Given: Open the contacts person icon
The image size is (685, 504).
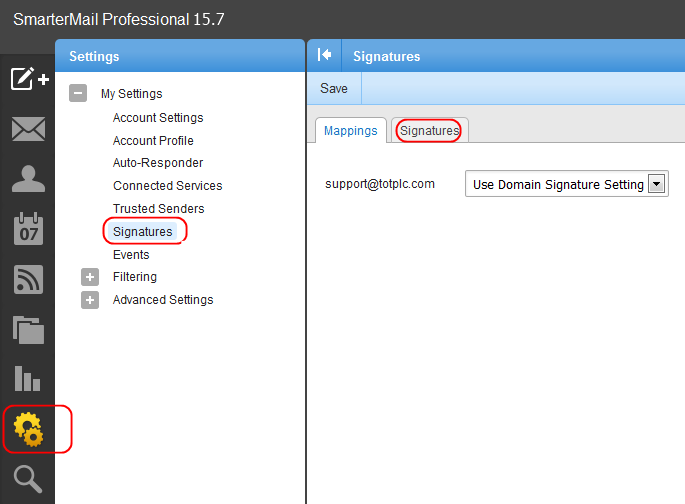Looking at the screenshot, I should (28, 179).
